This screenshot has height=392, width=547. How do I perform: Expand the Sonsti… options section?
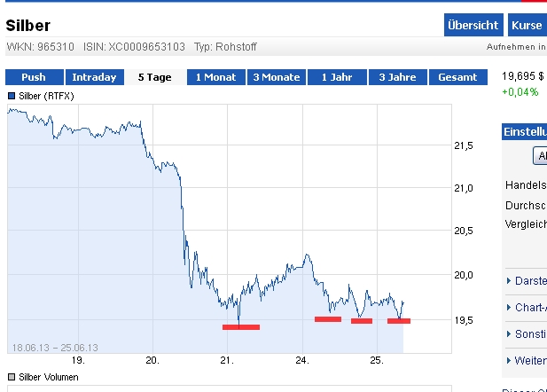point(509,334)
